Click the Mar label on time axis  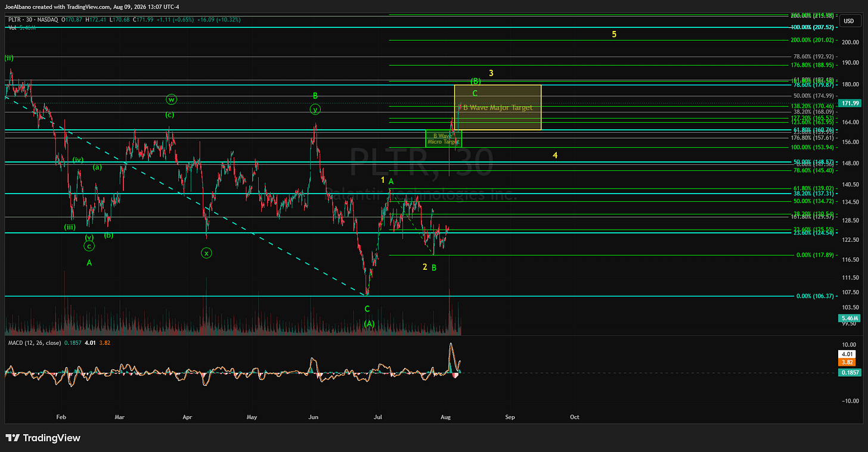121,417
